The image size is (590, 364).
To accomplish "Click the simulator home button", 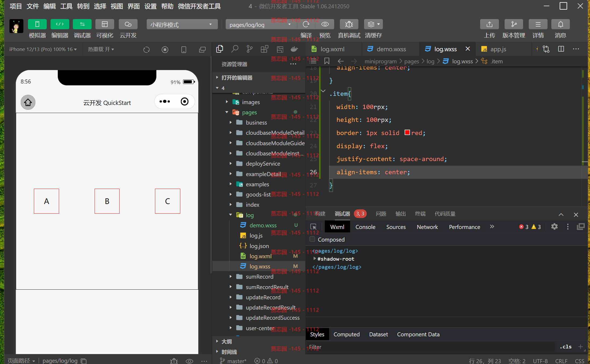I will click(28, 102).
